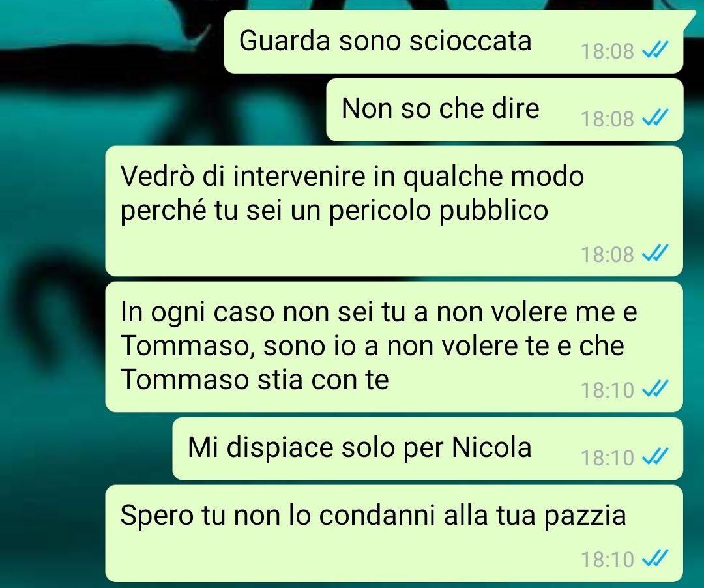Tap the double-check icon beside 'Non so che dire'
Viewport: 704px width, 588px height.
(656, 117)
